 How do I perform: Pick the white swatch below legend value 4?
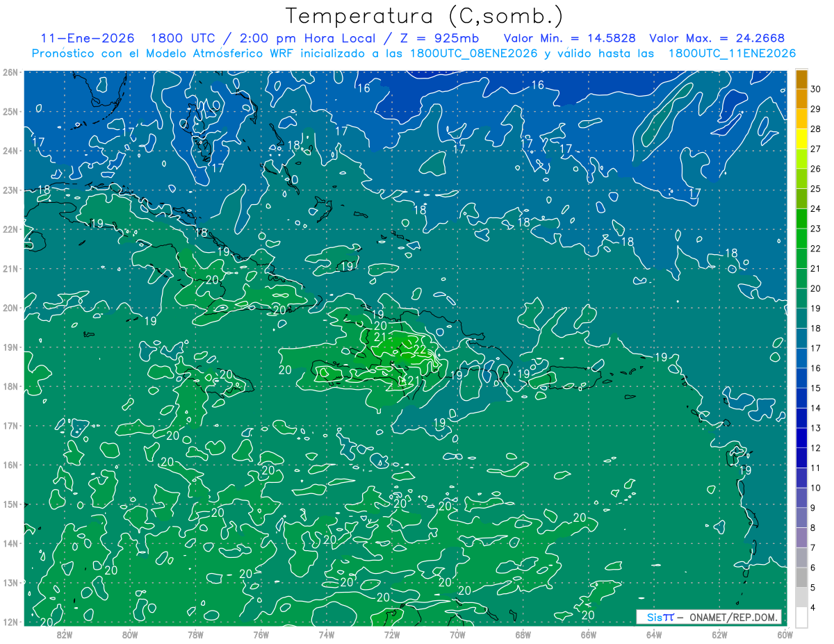tap(802, 617)
